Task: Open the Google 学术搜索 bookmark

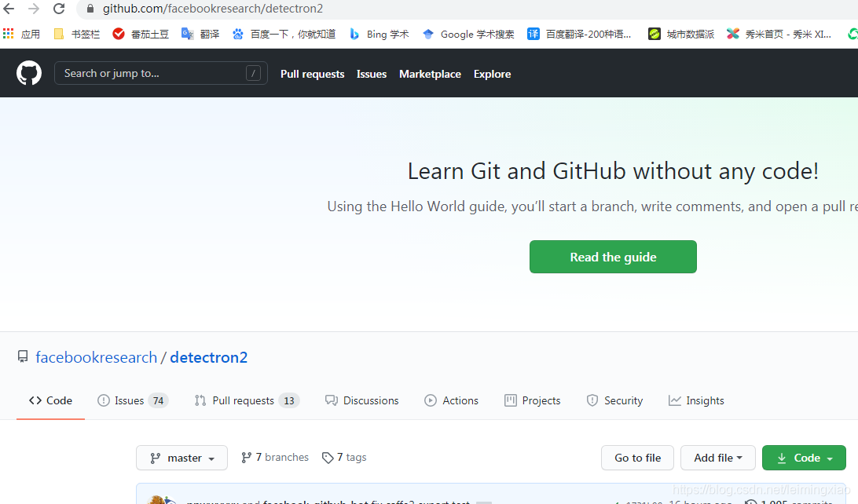Action: point(468,34)
